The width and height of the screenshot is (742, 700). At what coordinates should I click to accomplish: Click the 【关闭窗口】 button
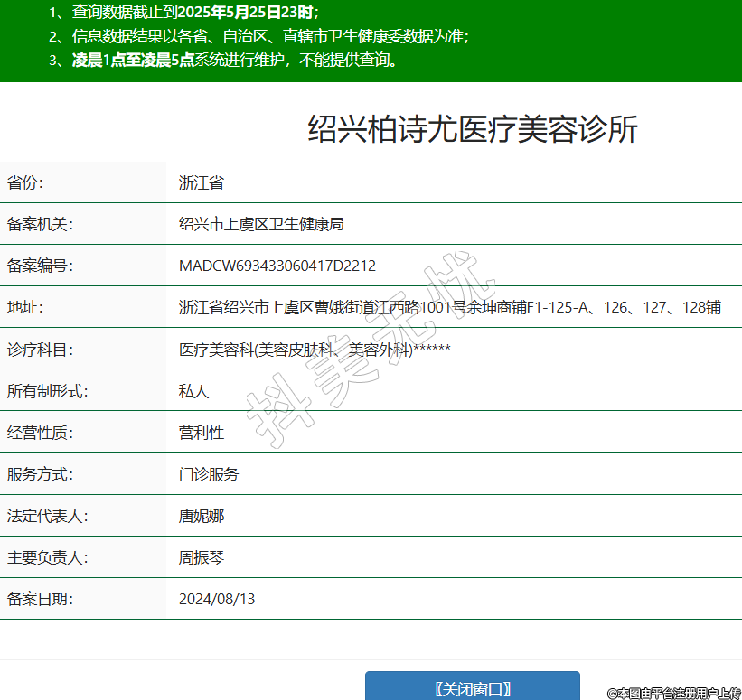pos(472,688)
